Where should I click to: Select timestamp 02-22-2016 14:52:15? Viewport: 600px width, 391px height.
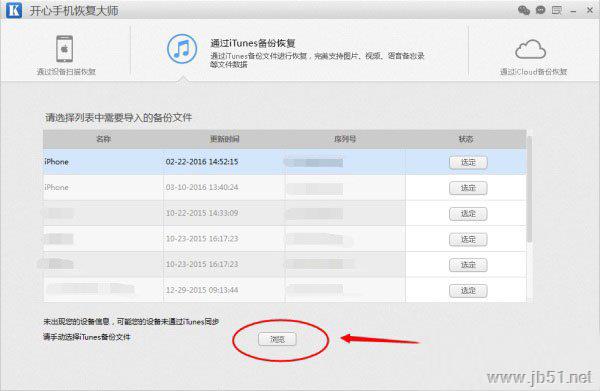202,162
